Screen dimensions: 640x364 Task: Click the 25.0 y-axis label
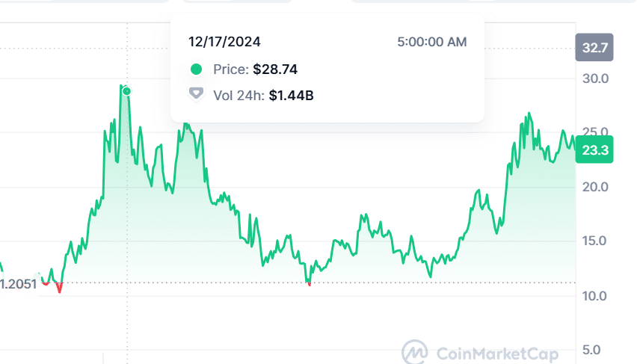[595, 132]
